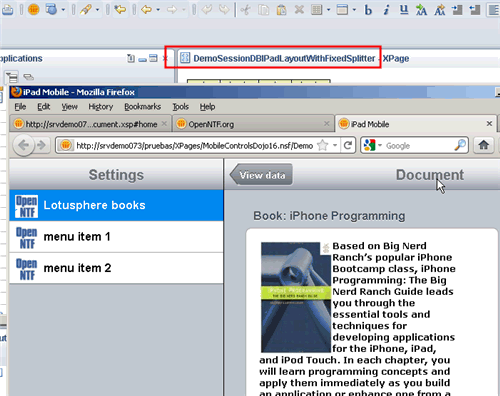Open dropdown arrow beside the brush icon

97,10
